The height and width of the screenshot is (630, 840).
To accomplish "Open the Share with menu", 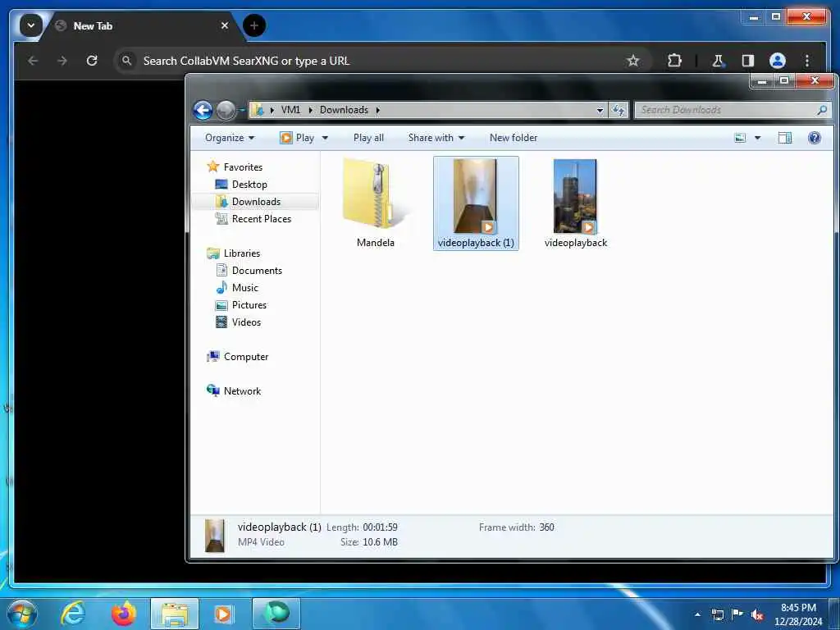I will (x=436, y=138).
